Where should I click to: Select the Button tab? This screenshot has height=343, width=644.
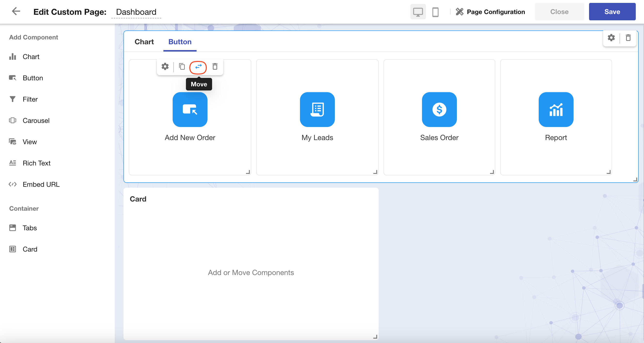180,42
